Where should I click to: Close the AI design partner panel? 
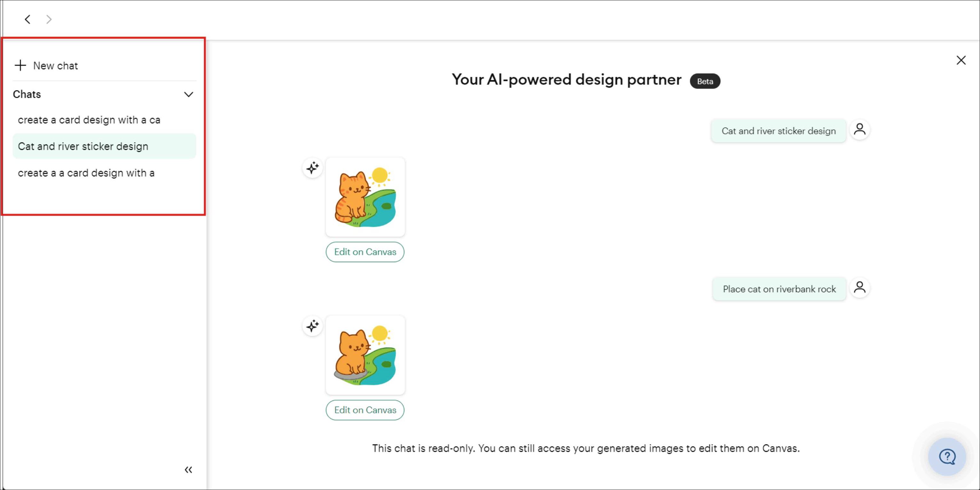pos(961,60)
